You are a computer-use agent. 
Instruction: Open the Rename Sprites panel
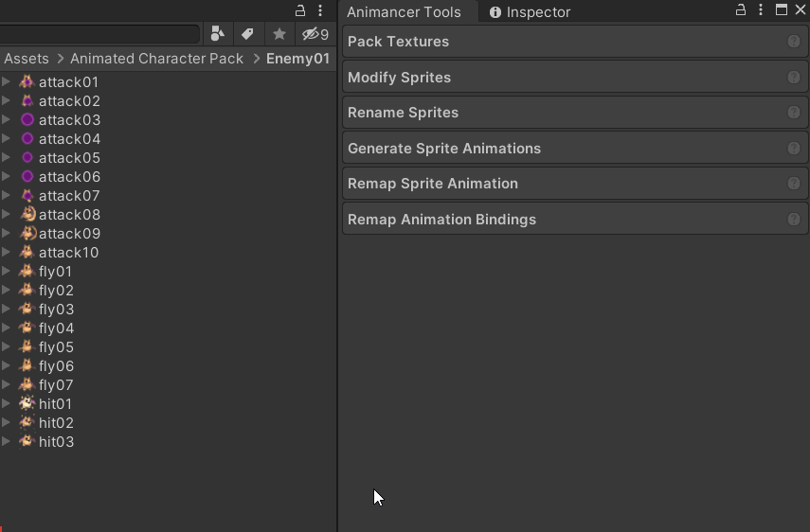click(x=575, y=113)
